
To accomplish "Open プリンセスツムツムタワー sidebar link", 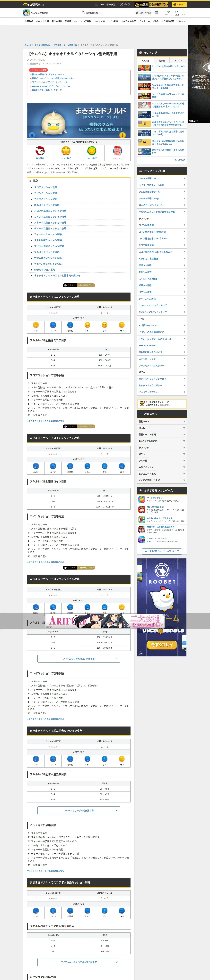I will pyautogui.click(x=162, y=365).
